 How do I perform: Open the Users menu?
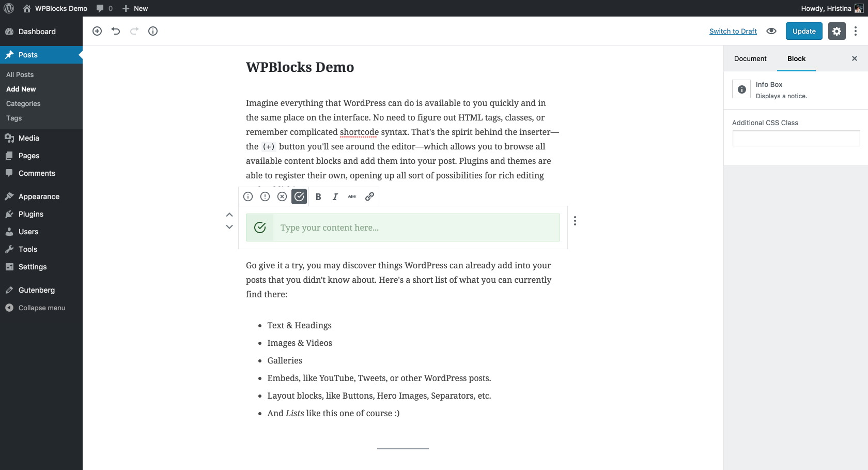(41, 232)
